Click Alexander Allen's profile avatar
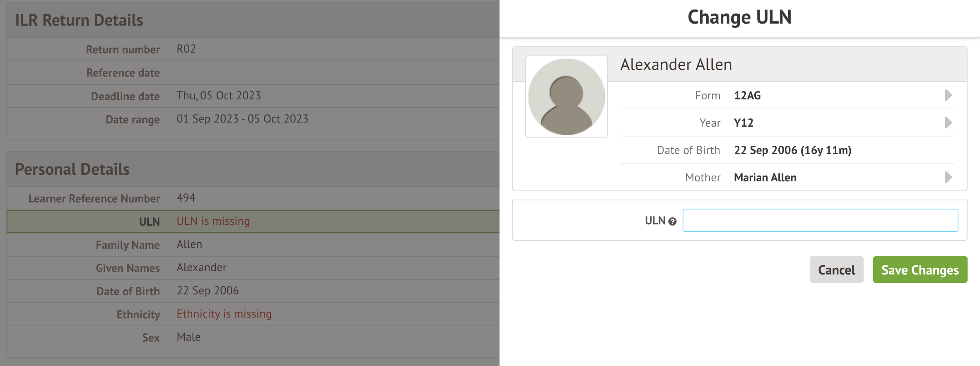 pyautogui.click(x=566, y=97)
